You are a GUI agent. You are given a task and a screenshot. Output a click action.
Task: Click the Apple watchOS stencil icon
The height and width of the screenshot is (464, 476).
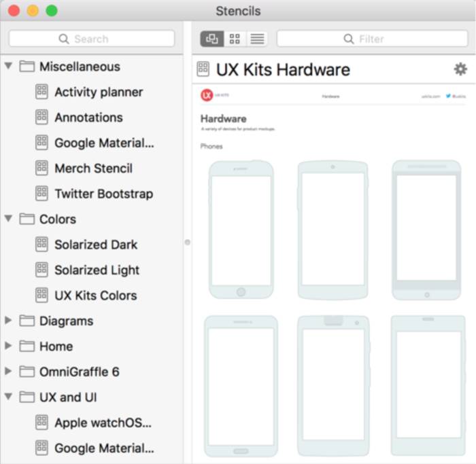[x=41, y=423]
